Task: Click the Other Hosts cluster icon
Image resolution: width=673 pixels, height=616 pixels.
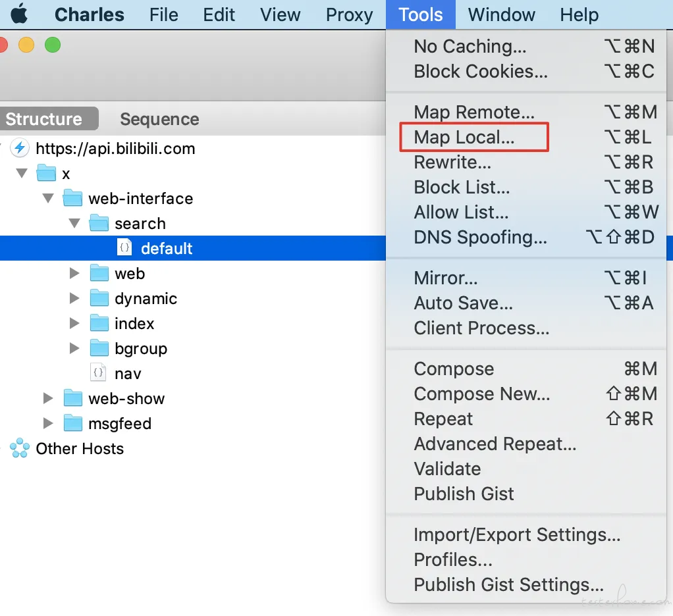Action: [20, 448]
